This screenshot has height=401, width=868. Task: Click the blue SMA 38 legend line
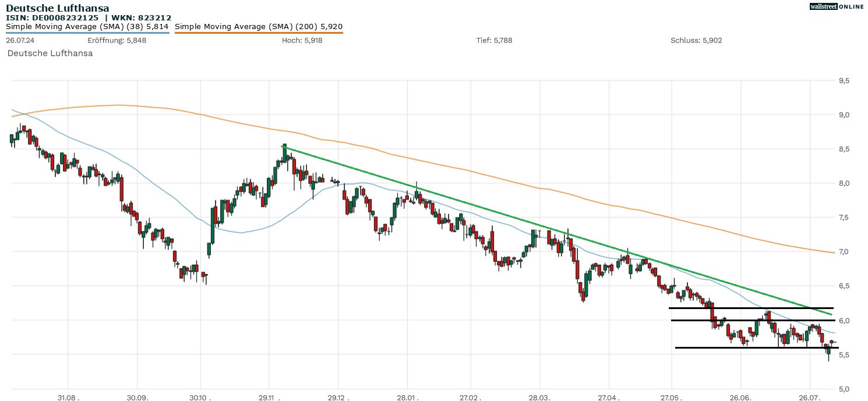click(x=87, y=33)
